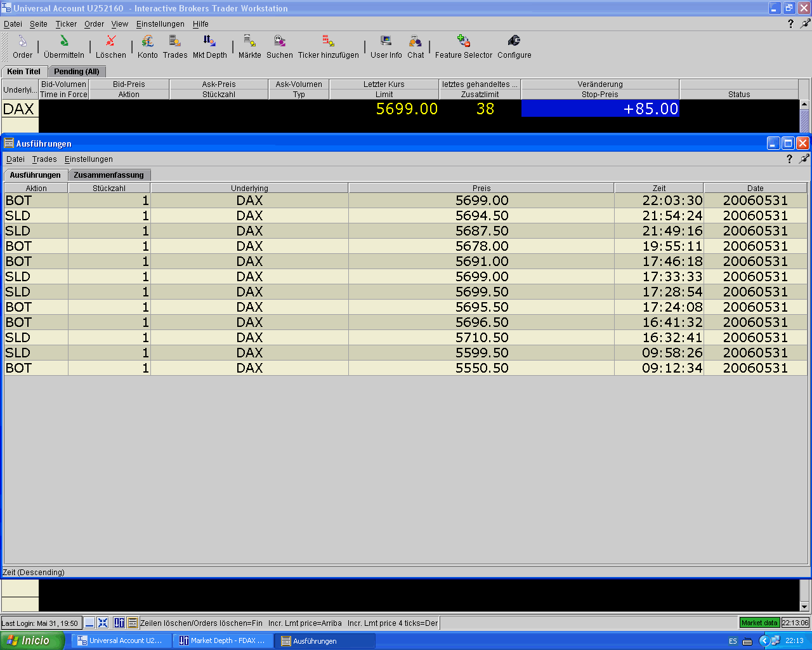
Task: Click the 5687.50 price cell
Action: [x=481, y=231]
